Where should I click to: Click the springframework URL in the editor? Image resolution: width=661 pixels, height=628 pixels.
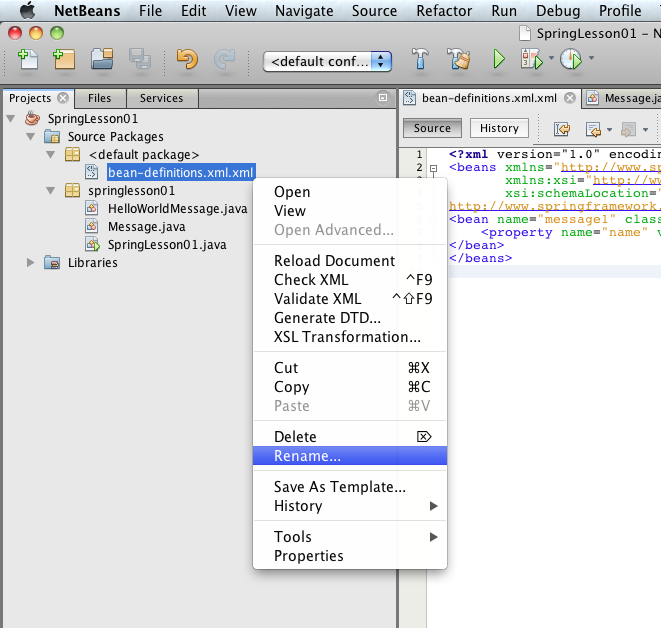[x=554, y=206]
